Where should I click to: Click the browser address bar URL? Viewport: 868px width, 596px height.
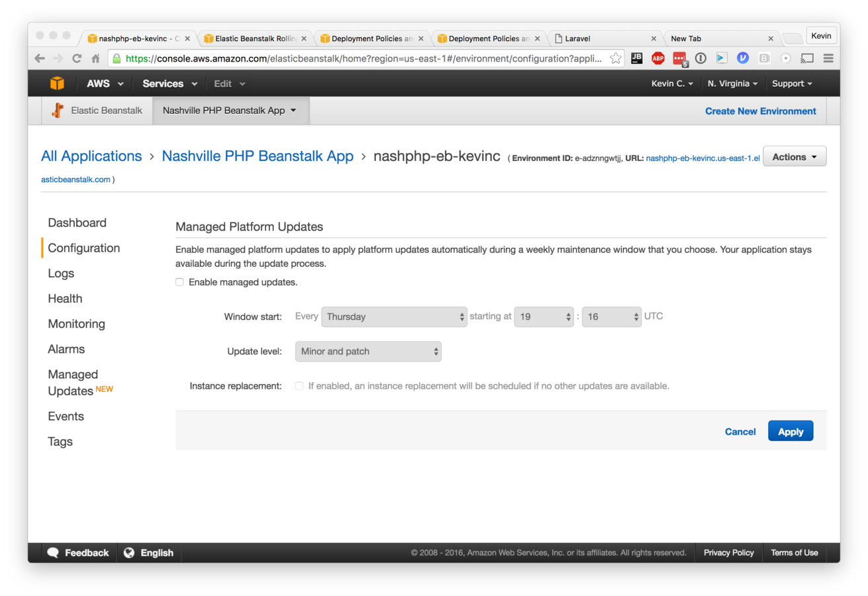pyautogui.click(x=364, y=58)
